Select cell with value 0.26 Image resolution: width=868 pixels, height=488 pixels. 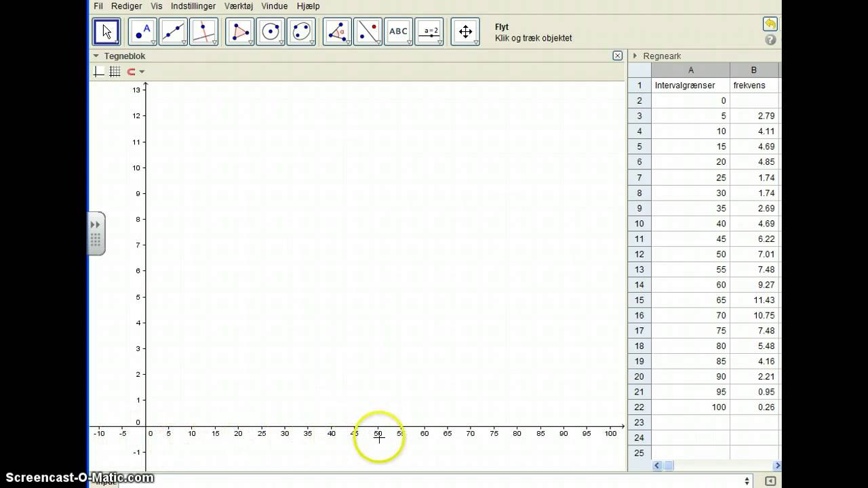pos(754,407)
